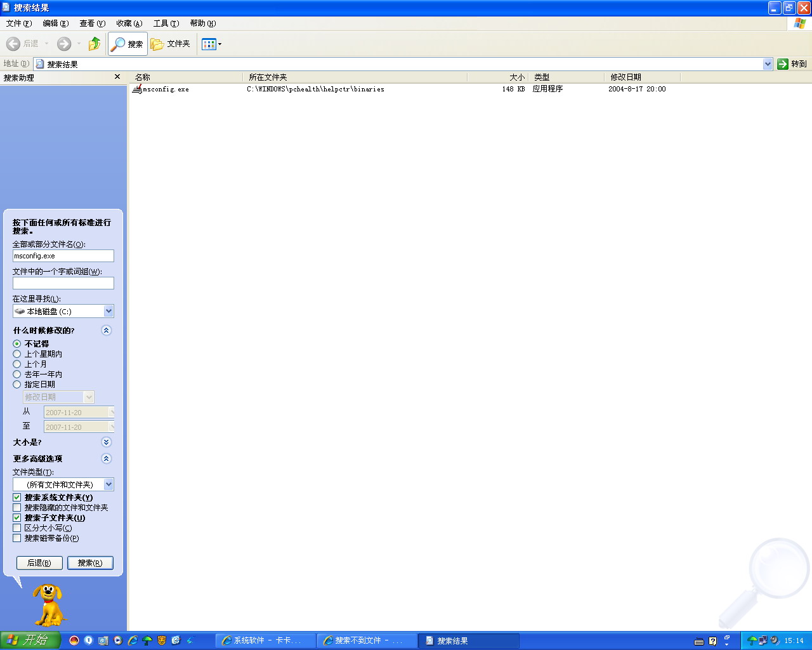
Task: Select the 上个月 radio button
Action: click(x=17, y=364)
